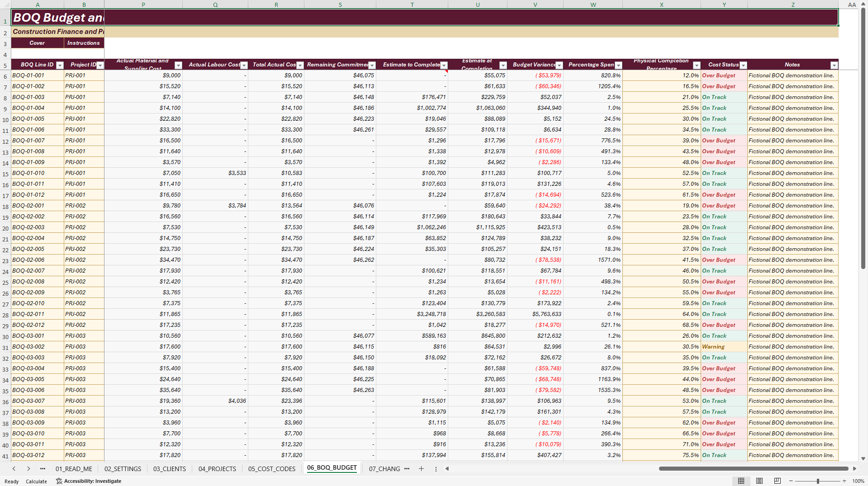Select the Warning status cell
The image size is (868, 486).
[724, 347]
